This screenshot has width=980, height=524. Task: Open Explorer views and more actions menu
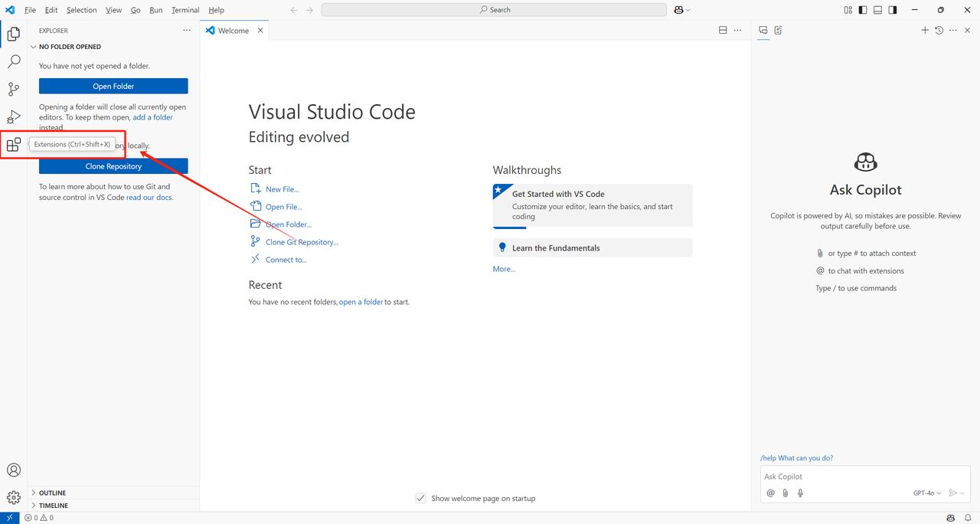(x=187, y=31)
